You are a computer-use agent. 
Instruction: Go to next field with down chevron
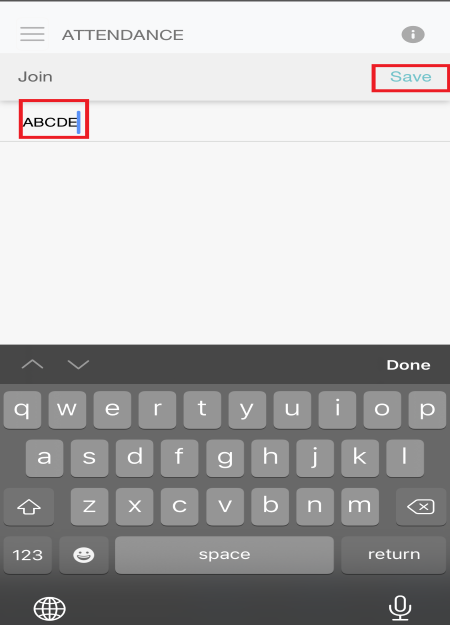pyautogui.click(x=78, y=364)
